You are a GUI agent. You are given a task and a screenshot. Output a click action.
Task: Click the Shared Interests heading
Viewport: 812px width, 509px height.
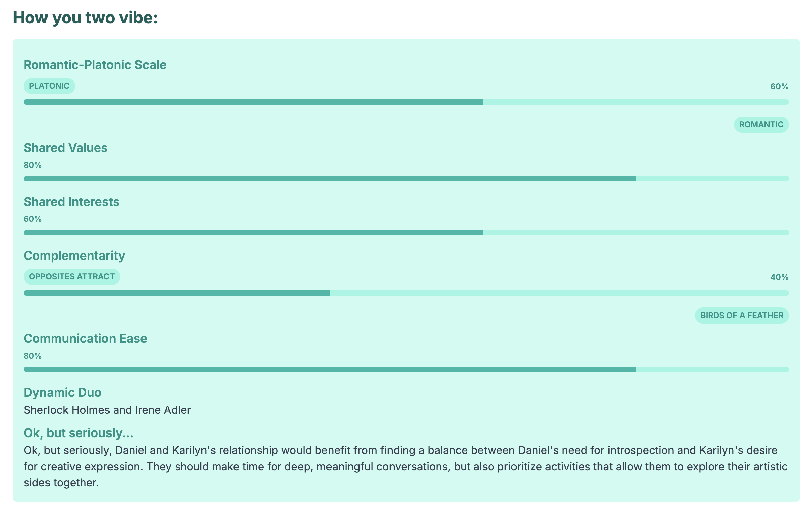click(71, 202)
